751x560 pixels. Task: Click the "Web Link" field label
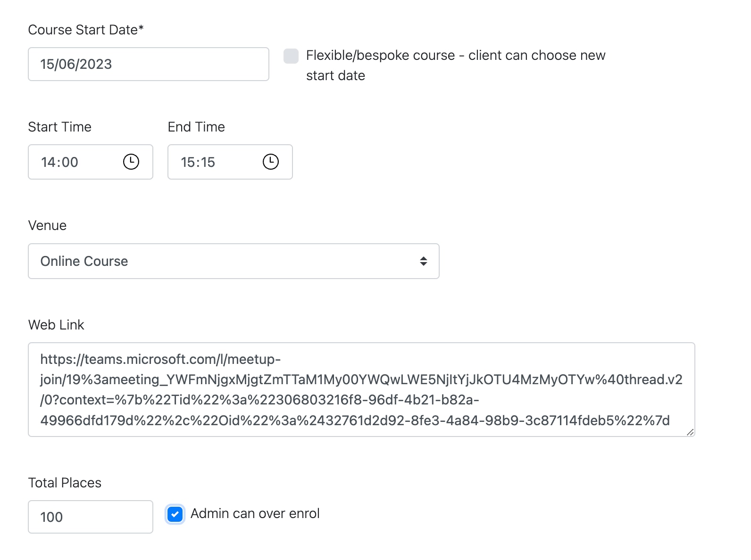56,325
